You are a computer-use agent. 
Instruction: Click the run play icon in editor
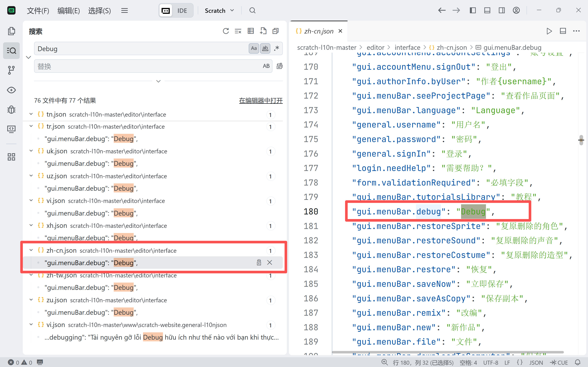(x=549, y=31)
